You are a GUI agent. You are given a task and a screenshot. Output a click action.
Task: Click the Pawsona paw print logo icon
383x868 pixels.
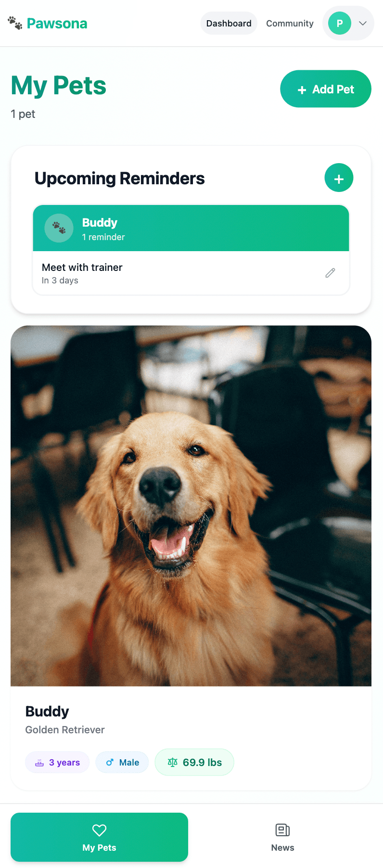tap(15, 23)
